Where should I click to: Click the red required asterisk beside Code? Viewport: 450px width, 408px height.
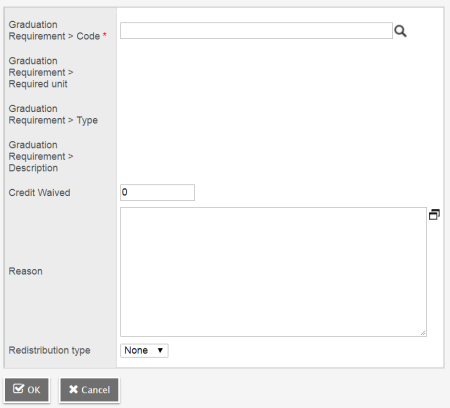(x=105, y=34)
